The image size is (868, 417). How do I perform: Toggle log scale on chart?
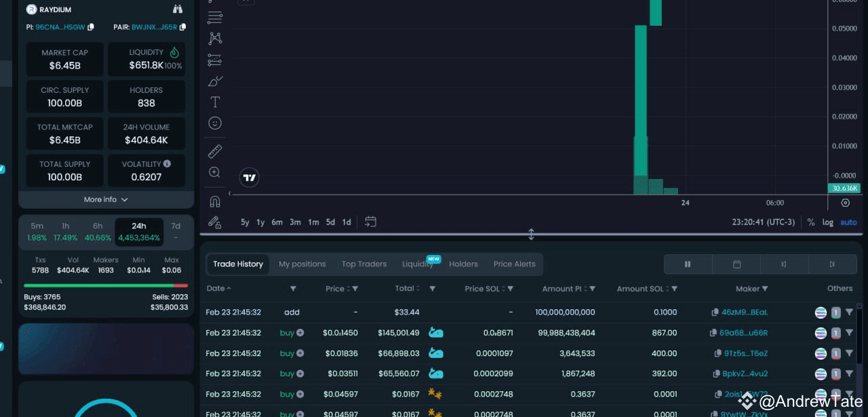(x=828, y=222)
